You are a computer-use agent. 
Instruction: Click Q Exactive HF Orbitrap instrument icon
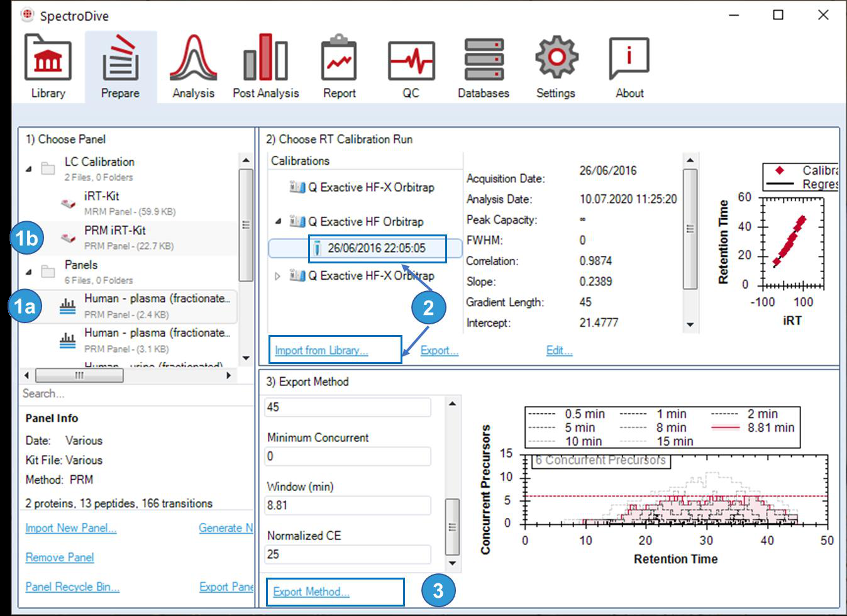tap(297, 221)
